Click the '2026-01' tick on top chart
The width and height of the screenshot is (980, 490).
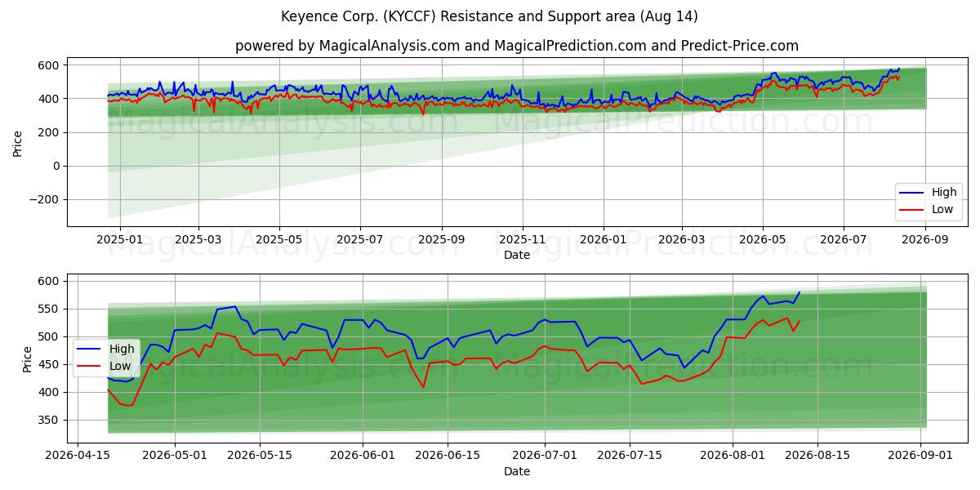(x=604, y=240)
